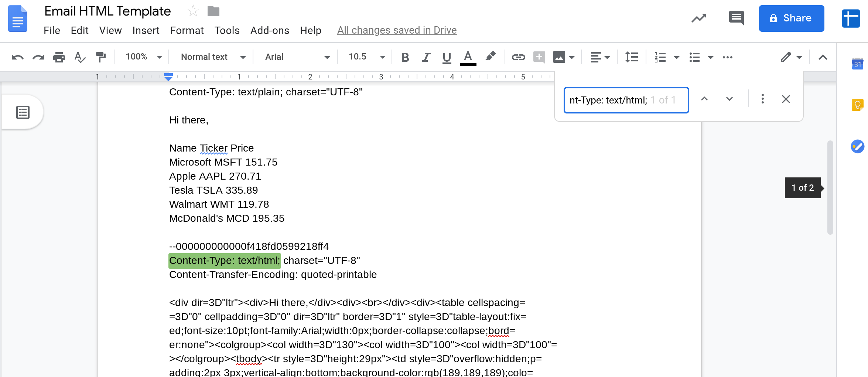
Task: Run the spelling and grammar check icon
Action: 80,57
